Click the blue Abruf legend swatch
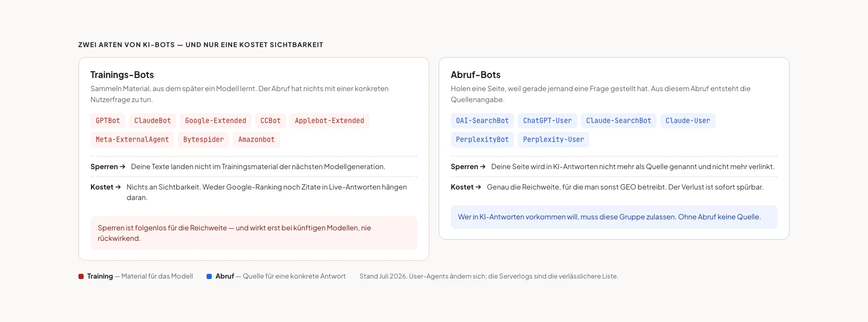The image size is (868, 322). tap(209, 276)
